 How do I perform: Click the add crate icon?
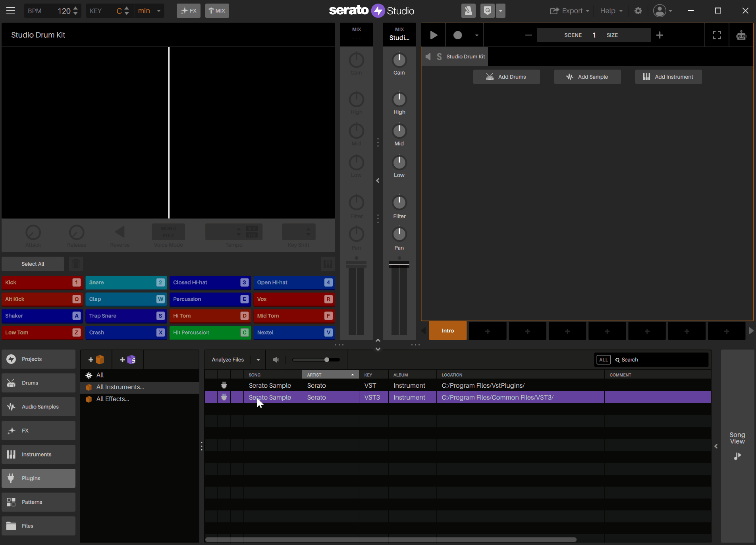point(96,359)
